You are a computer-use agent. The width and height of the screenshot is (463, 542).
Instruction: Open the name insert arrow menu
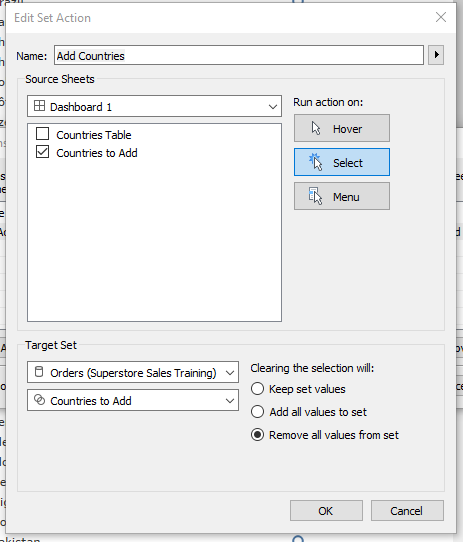coord(436,55)
